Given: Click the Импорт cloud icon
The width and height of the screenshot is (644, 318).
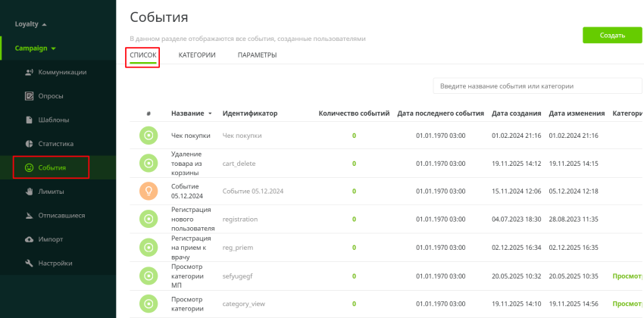Looking at the screenshot, I should [30, 239].
